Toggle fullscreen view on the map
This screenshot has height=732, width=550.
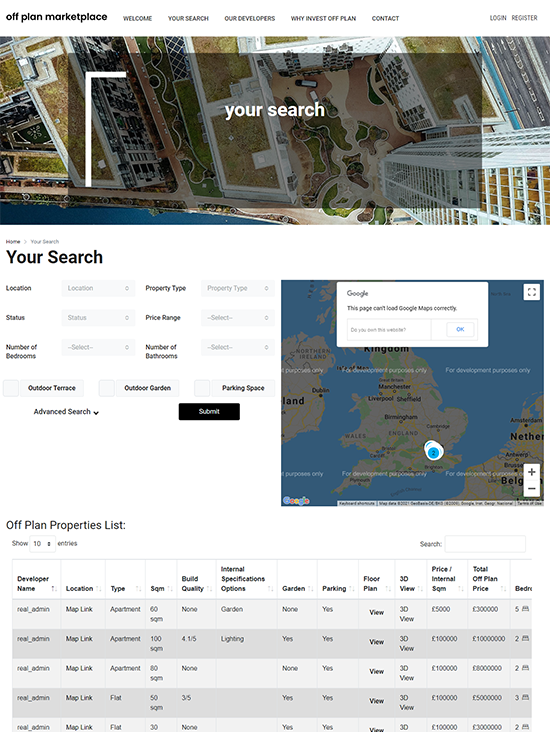pyautogui.click(x=531, y=292)
